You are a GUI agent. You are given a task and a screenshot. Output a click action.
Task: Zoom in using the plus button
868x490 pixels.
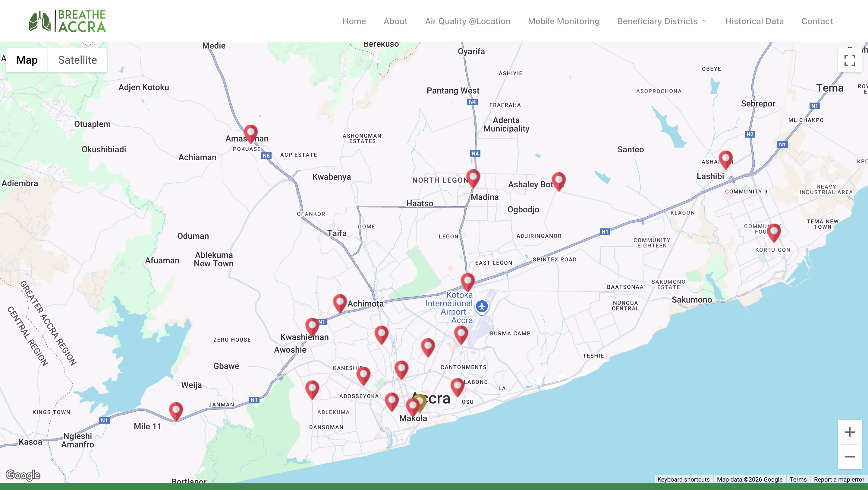(x=850, y=432)
